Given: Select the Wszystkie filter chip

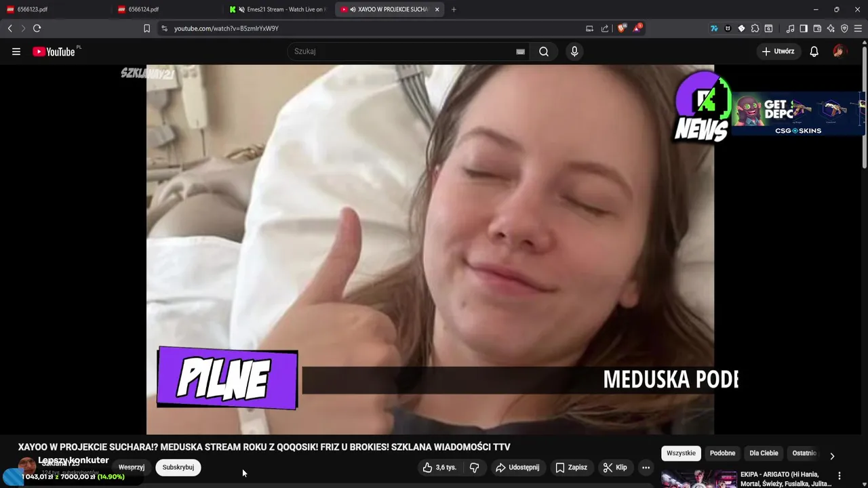Looking at the screenshot, I should pos(681,453).
